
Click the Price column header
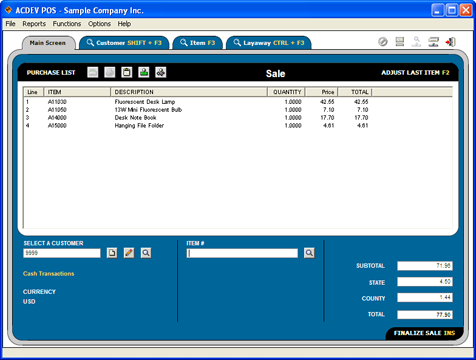[x=322, y=92]
